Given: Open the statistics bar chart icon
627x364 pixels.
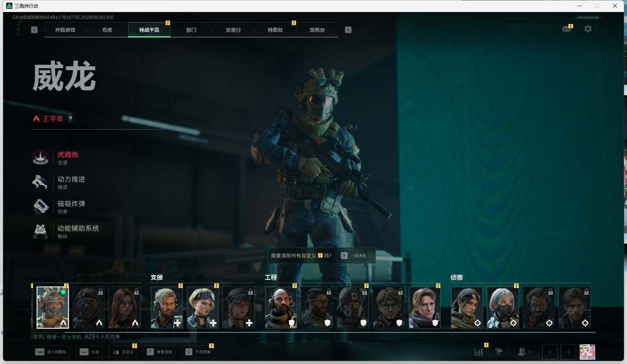Looking at the screenshot, I should 479,352.
